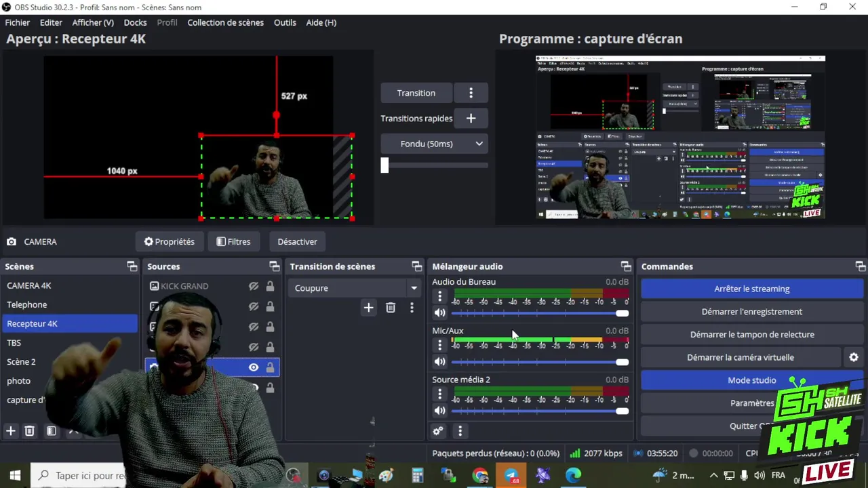868x488 pixels.
Task: Undock the Transition de scènes panel
Action: (416, 266)
